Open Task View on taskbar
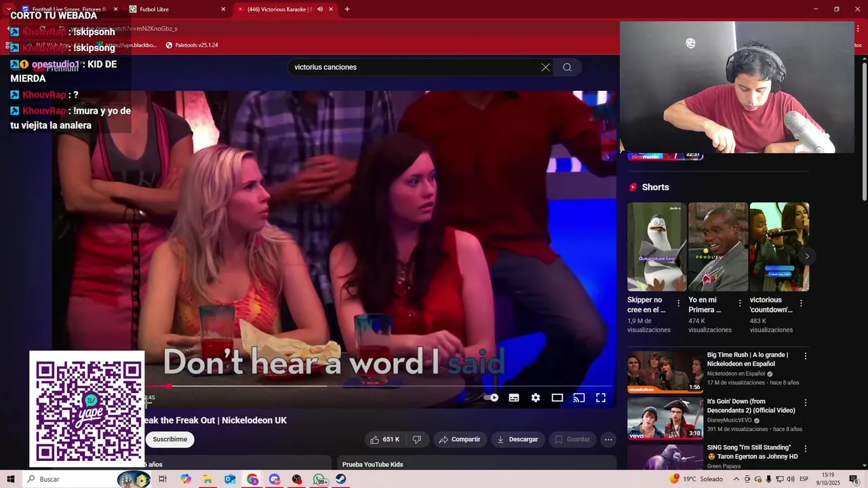The image size is (868, 488). coord(163,479)
